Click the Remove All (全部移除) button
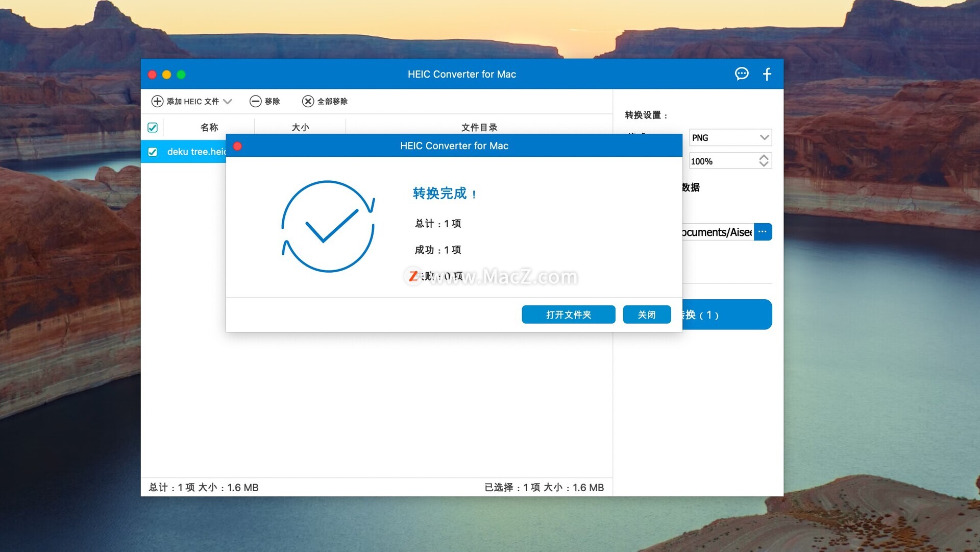 (325, 101)
